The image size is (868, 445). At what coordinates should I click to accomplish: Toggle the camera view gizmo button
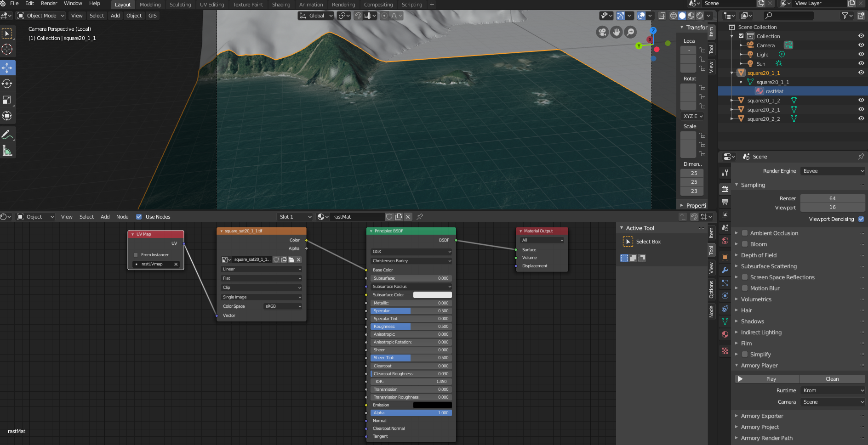[602, 32]
